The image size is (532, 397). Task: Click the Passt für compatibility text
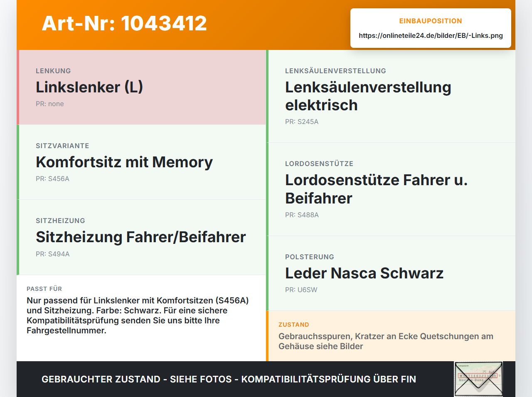pyautogui.click(x=138, y=315)
